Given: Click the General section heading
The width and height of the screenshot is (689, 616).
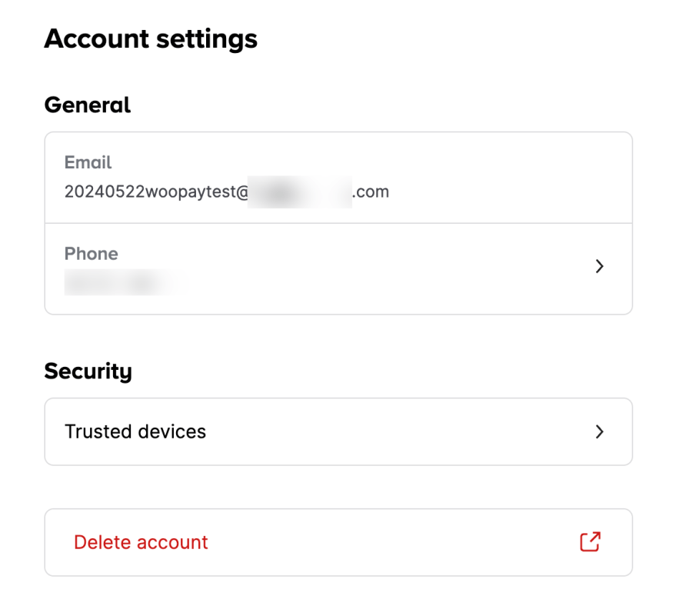Looking at the screenshot, I should (88, 105).
